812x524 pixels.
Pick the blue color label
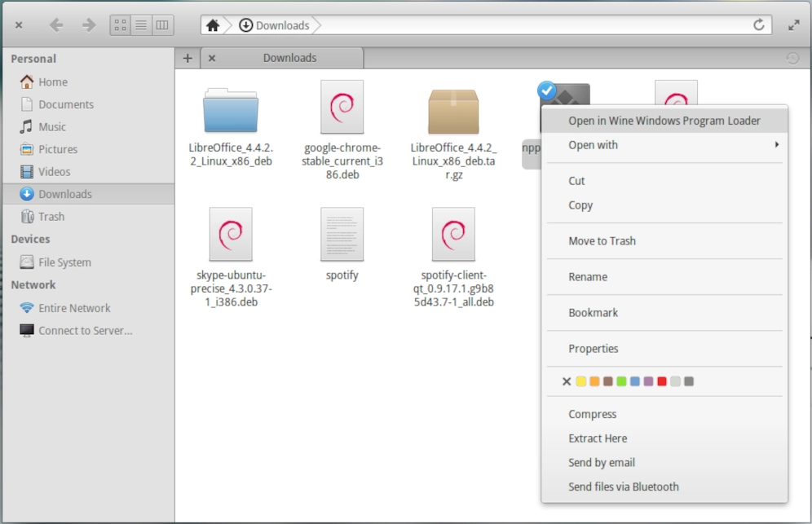(635, 381)
